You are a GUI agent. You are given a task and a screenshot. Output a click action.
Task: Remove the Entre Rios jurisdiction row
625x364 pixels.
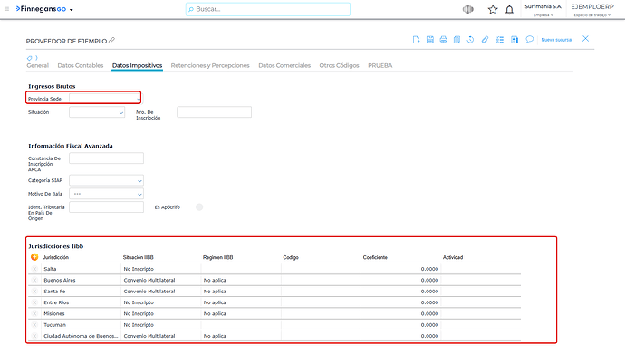pyautogui.click(x=34, y=302)
